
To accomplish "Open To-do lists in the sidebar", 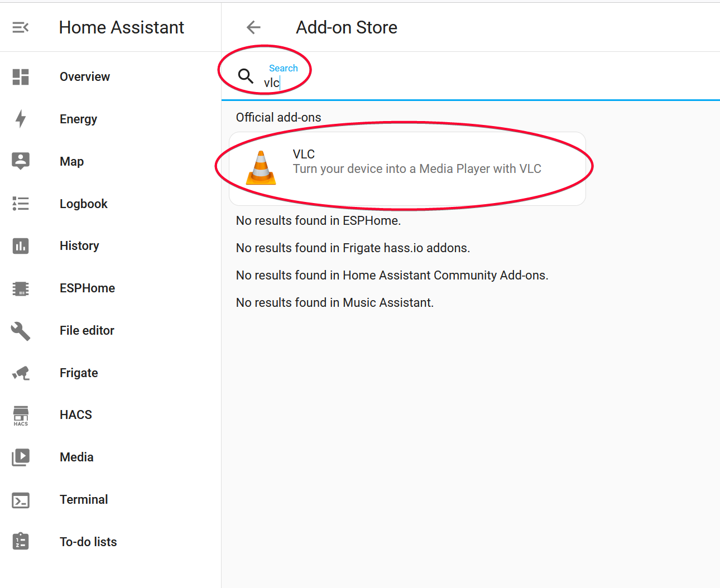I will point(111,542).
